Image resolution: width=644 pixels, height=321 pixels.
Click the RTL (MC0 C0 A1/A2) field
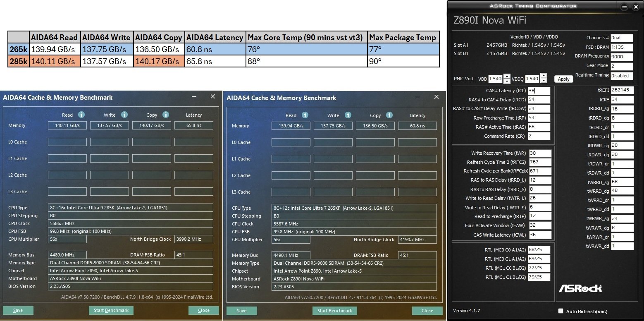pyautogui.click(x=539, y=250)
